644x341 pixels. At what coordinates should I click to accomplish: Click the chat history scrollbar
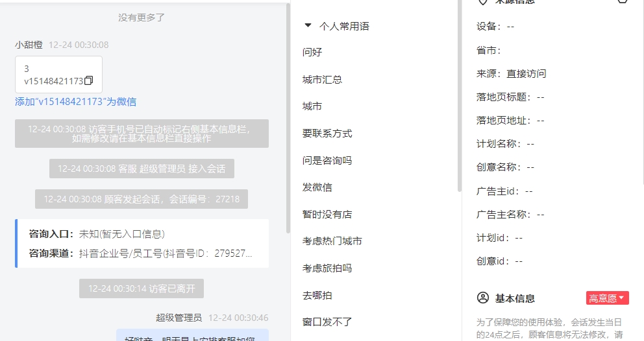pos(288,119)
